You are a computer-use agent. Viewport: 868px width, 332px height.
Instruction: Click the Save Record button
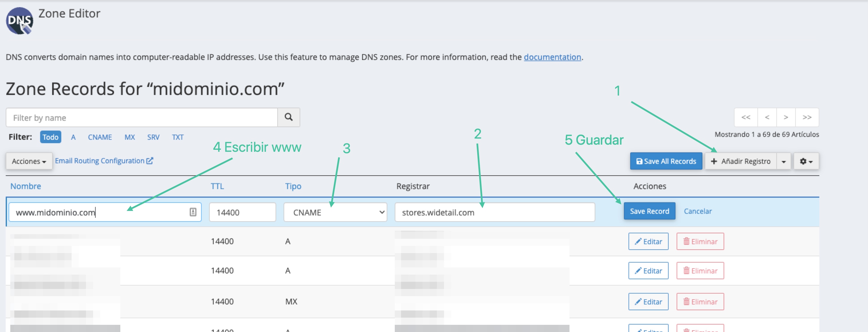[649, 211]
